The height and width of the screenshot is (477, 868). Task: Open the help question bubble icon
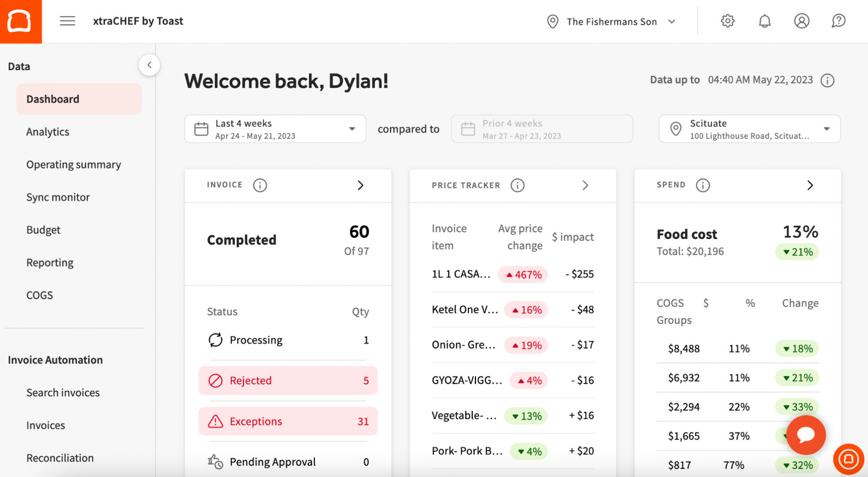coord(838,21)
